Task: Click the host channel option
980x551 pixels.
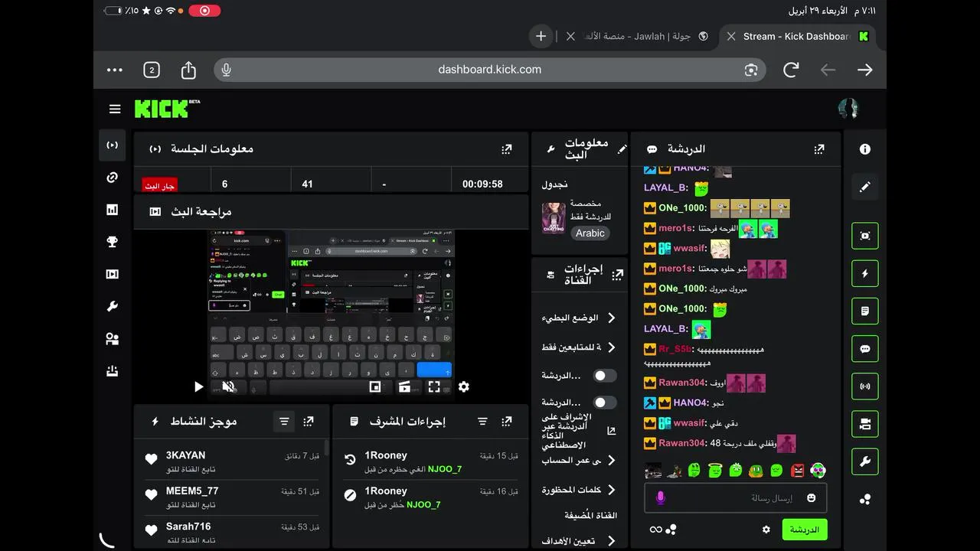Action: point(590,516)
